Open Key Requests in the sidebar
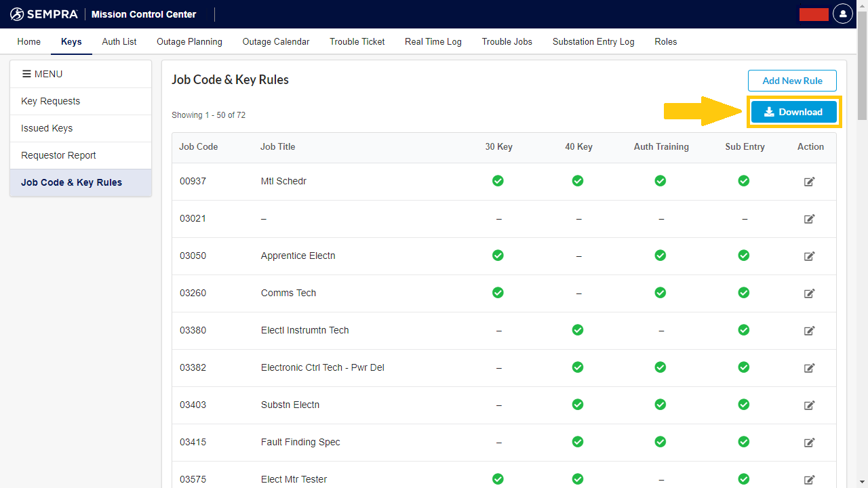Screen dimensions: 868x488 pos(51,101)
